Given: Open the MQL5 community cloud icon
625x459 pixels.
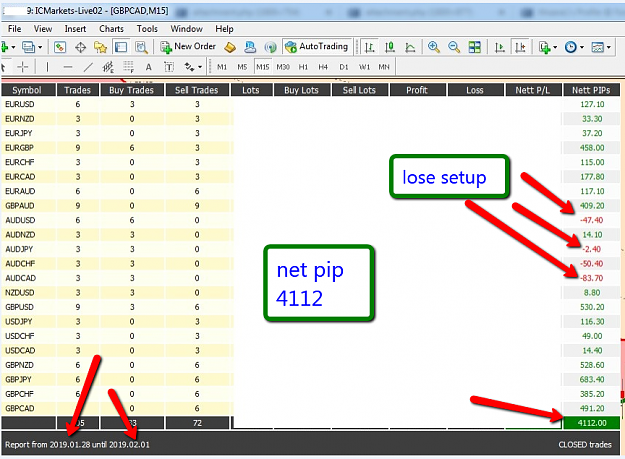Looking at the screenshot, I should [x=250, y=47].
